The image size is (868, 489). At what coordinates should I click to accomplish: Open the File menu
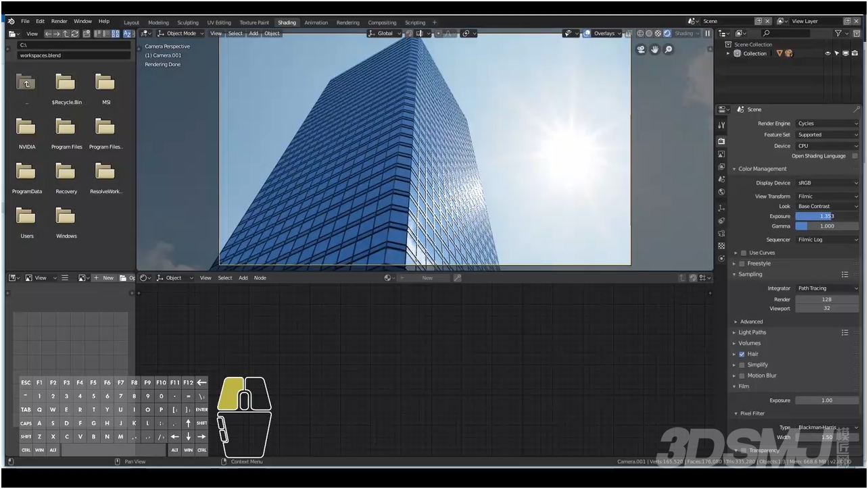coord(25,22)
